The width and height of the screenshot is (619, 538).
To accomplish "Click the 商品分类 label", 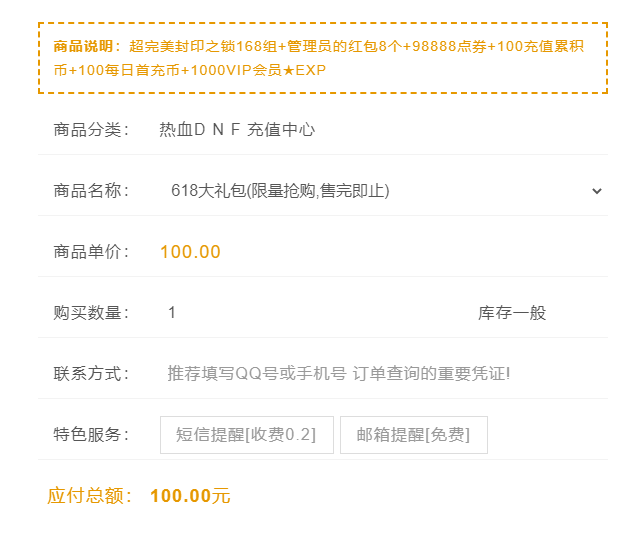I will tap(91, 130).
